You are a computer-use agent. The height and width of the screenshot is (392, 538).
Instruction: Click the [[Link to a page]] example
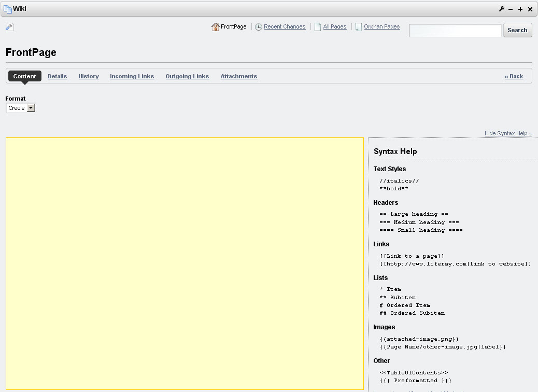tap(412, 256)
